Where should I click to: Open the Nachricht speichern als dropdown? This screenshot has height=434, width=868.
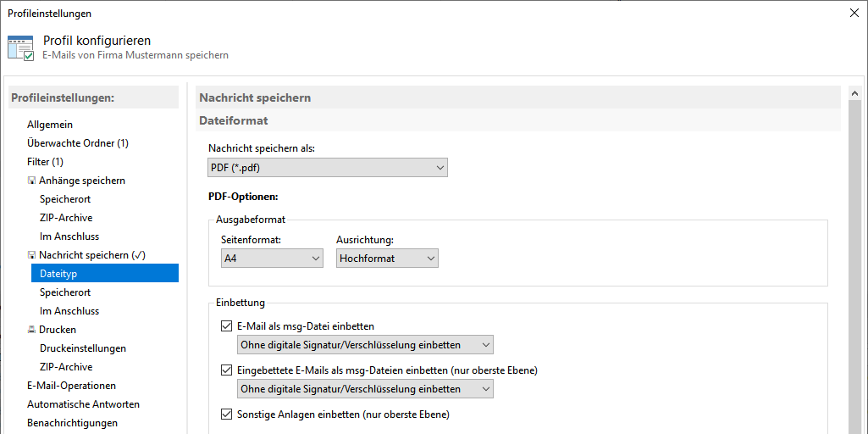click(x=328, y=168)
